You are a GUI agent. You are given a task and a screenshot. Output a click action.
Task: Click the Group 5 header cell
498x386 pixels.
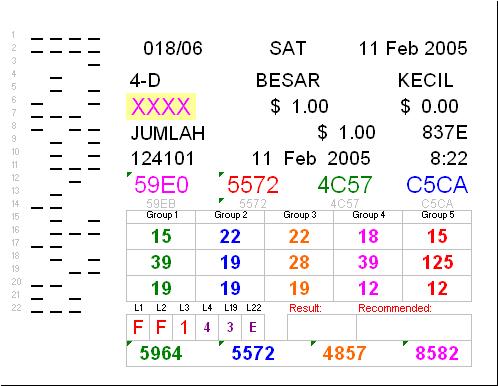click(437, 216)
